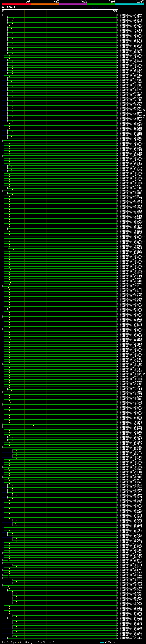Select hit label UniRef100_C4Q179
Image resolution: width=146 pixels, height=644 pixels.
(131, 17)
